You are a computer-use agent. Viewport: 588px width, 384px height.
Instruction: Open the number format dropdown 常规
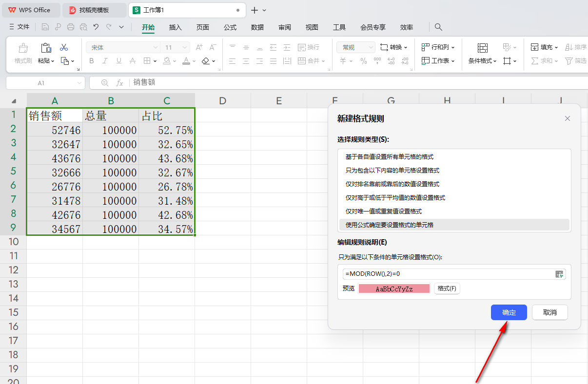[371, 47]
